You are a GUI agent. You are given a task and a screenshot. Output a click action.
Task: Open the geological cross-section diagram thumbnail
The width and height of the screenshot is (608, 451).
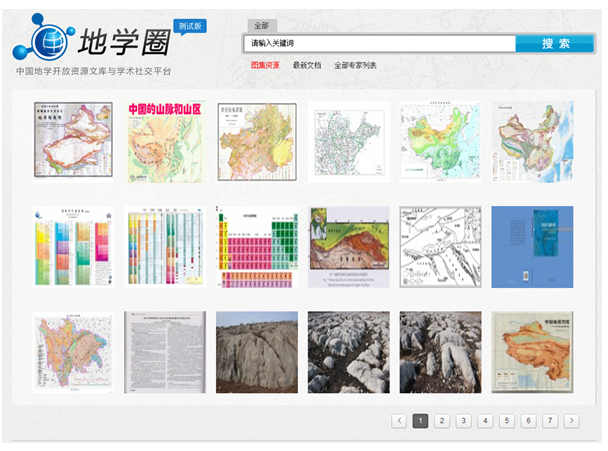pyautogui.click(x=348, y=247)
